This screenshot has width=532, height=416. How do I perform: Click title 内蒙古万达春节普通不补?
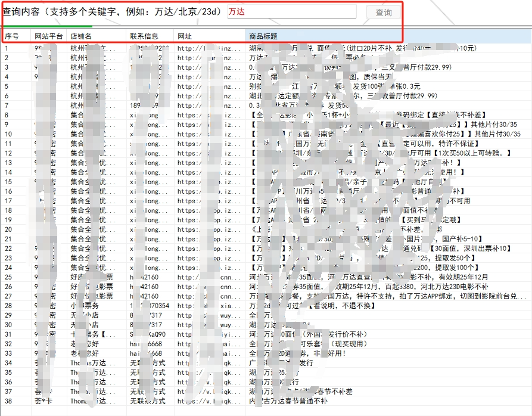tap(288, 401)
